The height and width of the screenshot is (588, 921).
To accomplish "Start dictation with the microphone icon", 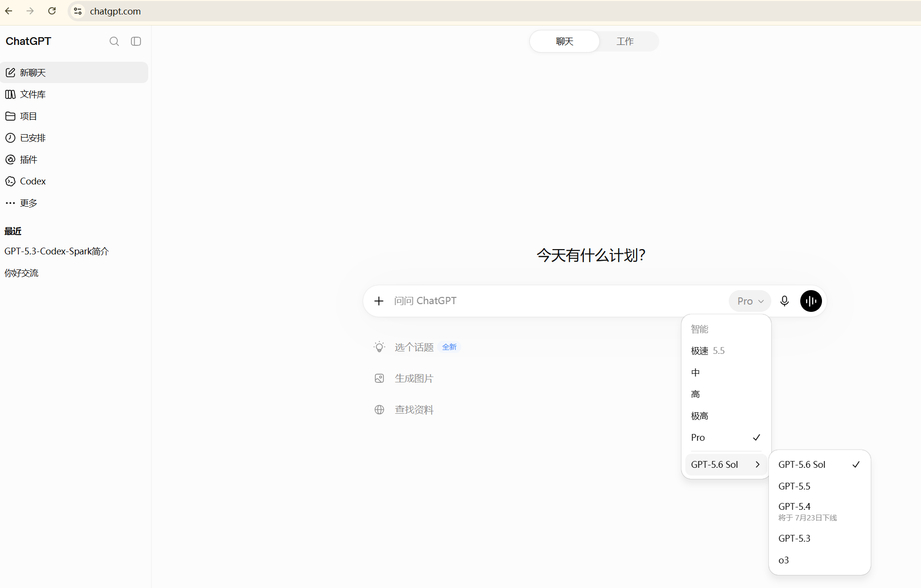I will [784, 301].
